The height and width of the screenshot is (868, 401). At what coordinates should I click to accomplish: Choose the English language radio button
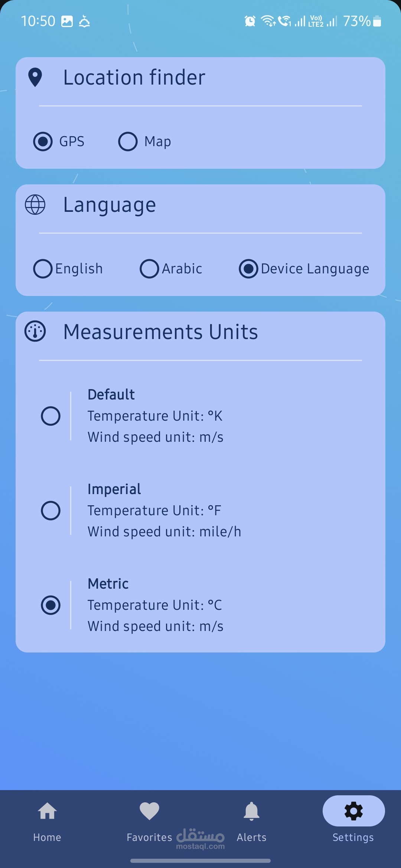click(43, 269)
